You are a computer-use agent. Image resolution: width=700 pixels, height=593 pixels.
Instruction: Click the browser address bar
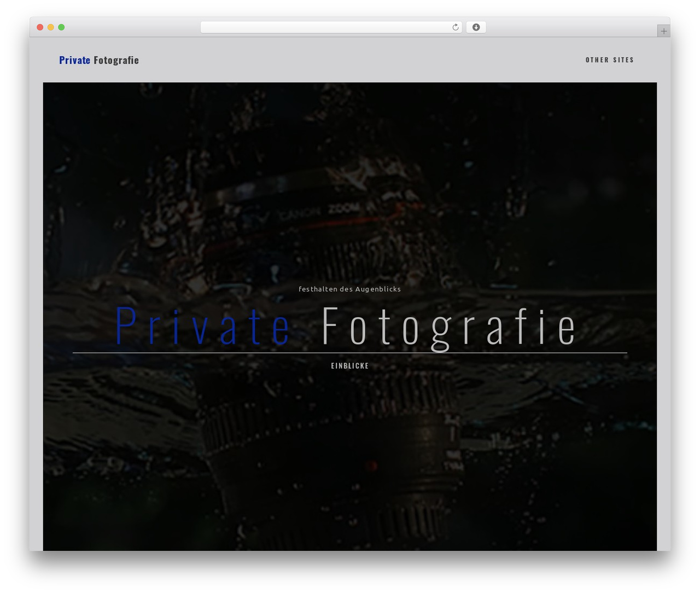click(331, 27)
